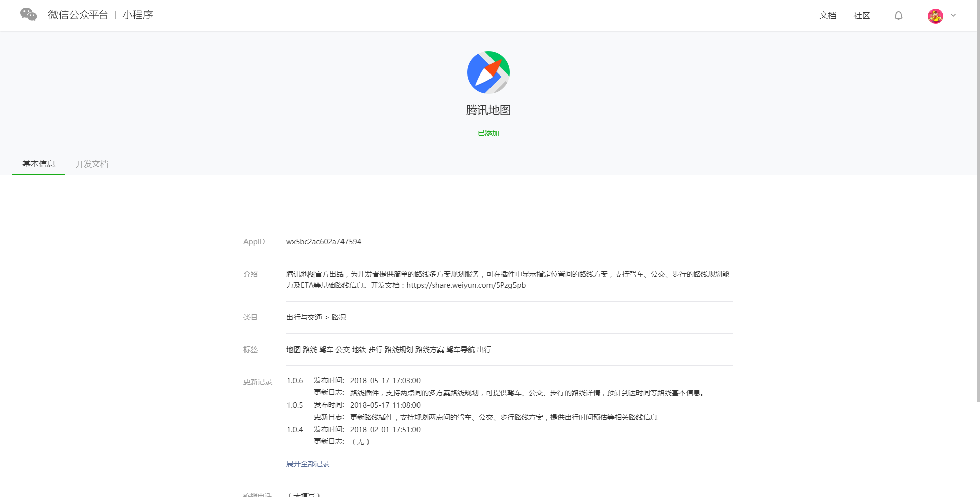The width and height of the screenshot is (980, 497).
Task: Click the 出行与交通 > 路况 category text
Action: (x=316, y=317)
